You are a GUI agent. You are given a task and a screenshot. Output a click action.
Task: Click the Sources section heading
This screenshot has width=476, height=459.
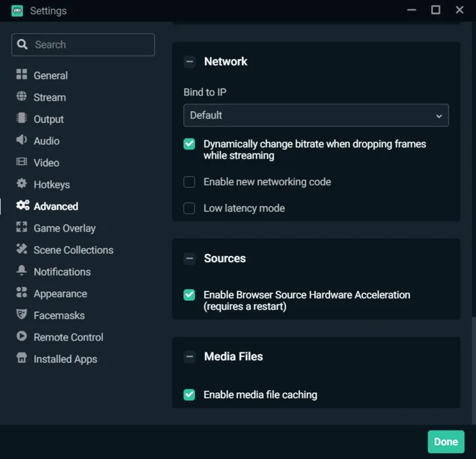tap(225, 259)
